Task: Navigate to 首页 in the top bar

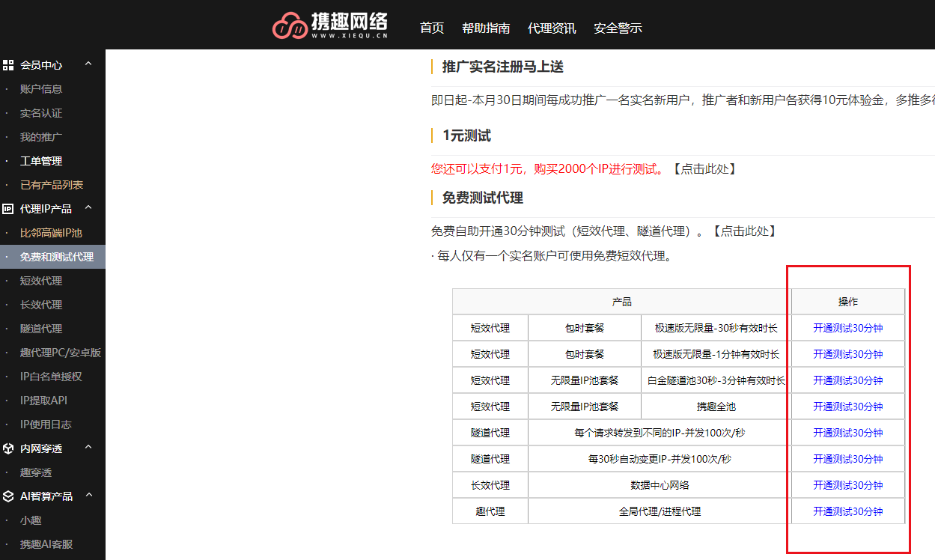Action: (x=432, y=28)
